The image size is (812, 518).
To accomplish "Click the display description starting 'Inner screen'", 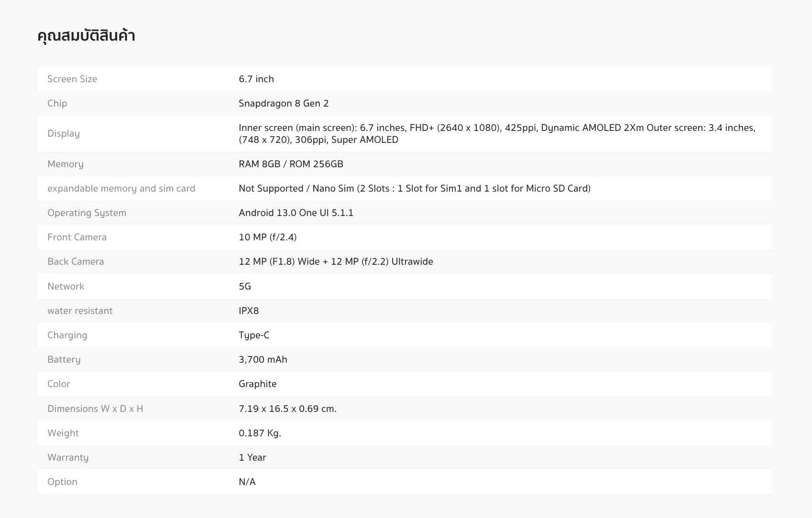I will [x=497, y=133].
